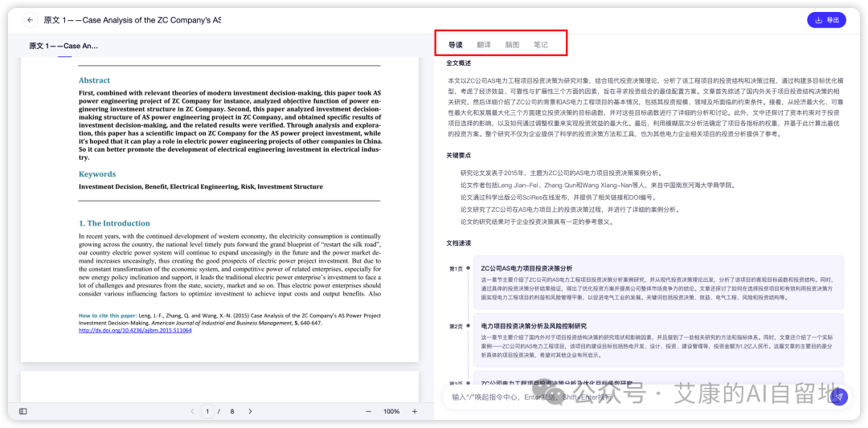Screen dimensions: 868x428
Task: Select the 原文 1——Case An... document tab
Action: pos(63,46)
